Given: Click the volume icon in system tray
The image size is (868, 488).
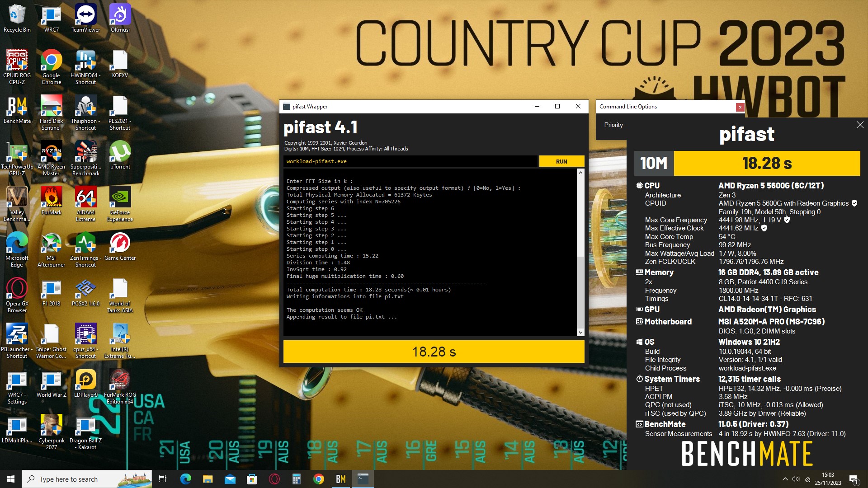Looking at the screenshot, I should 796,479.
